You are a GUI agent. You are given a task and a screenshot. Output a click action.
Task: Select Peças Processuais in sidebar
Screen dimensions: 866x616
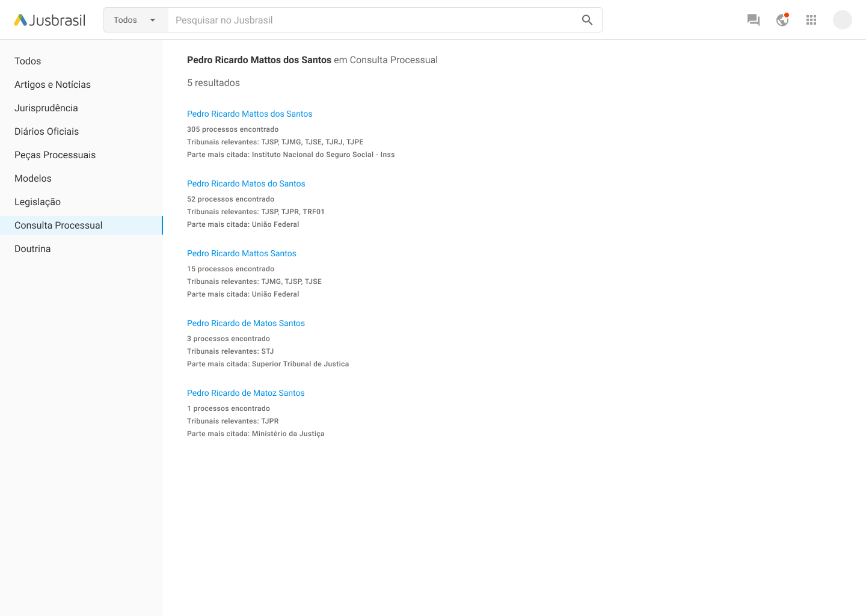(x=55, y=155)
